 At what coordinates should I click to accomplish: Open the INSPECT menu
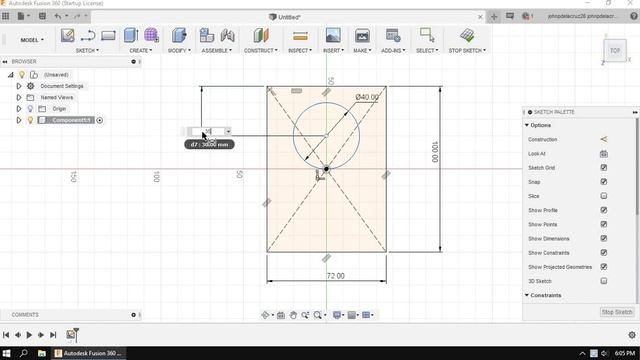[300, 51]
